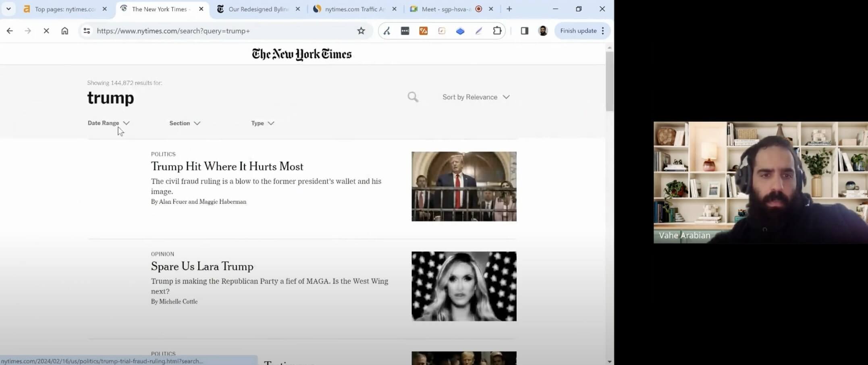This screenshot has height=365, width=868.
Task: Click the Home button in toolbar
Action: 64,31
